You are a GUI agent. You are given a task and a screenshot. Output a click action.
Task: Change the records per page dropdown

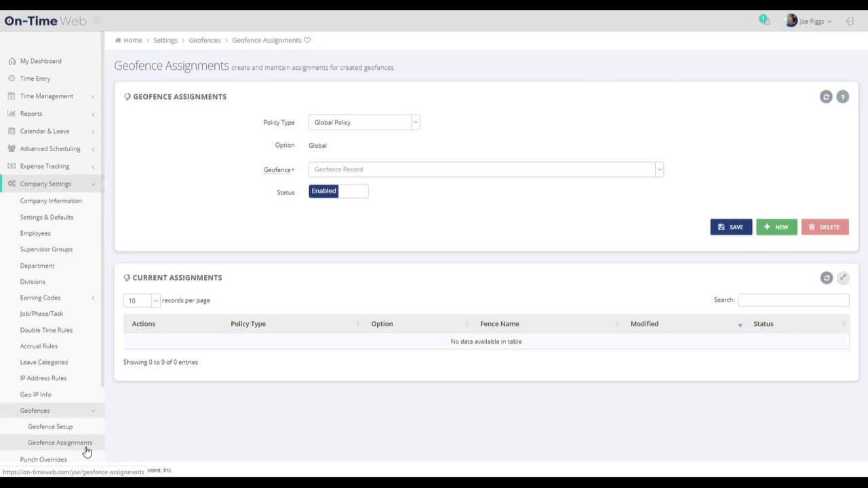(142, 300)
